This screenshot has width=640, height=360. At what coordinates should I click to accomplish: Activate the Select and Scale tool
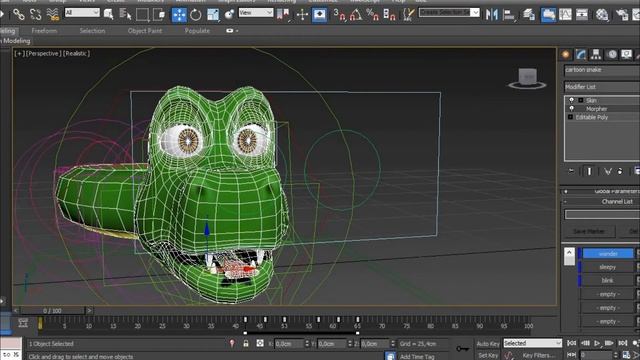pyautogui.click(x=213, y=15)
